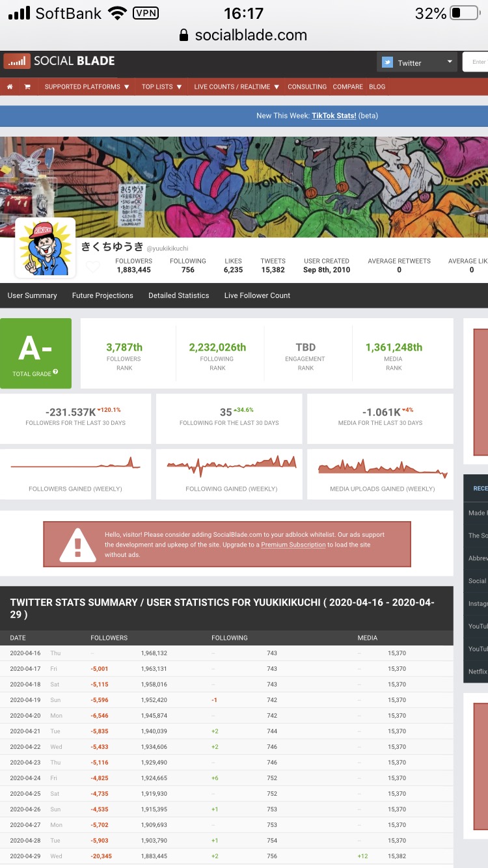Click the home icon in the red navbar

pos(10,87)
